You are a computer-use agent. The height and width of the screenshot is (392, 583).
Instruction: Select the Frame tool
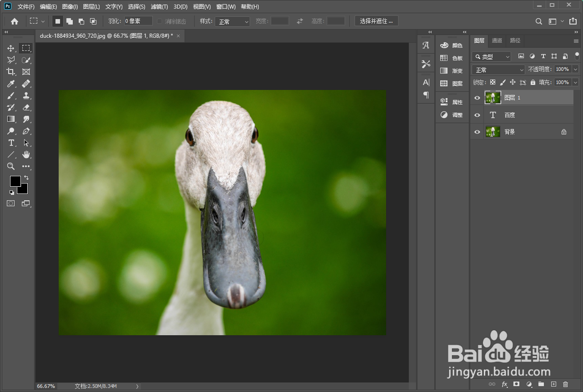pos(26,72)
